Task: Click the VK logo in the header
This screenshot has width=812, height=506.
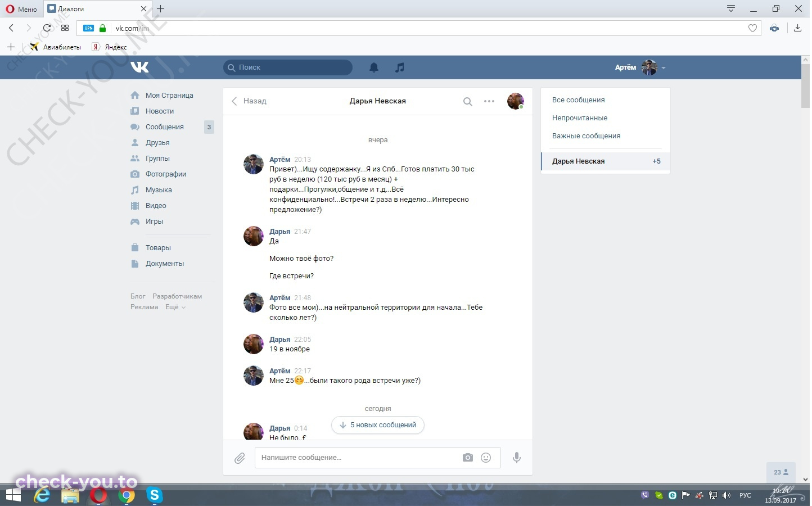Action: point(139,67)
